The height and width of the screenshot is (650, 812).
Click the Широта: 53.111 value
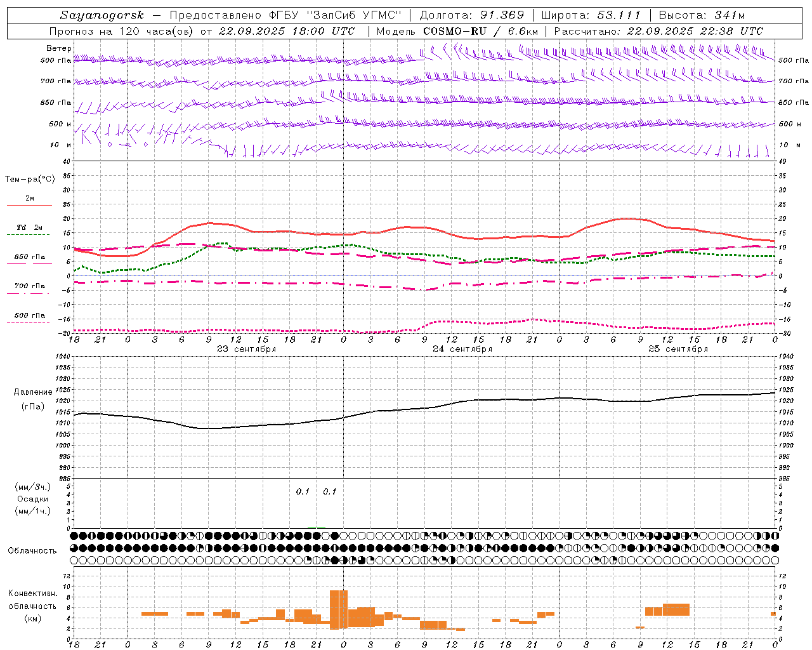pos(591,15)
